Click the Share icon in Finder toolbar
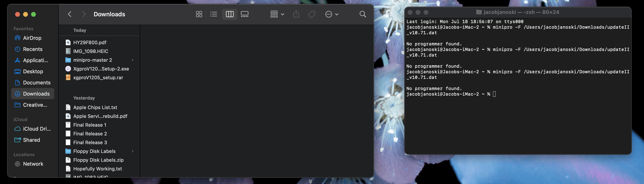644x184 pixels. coord(296,14)
